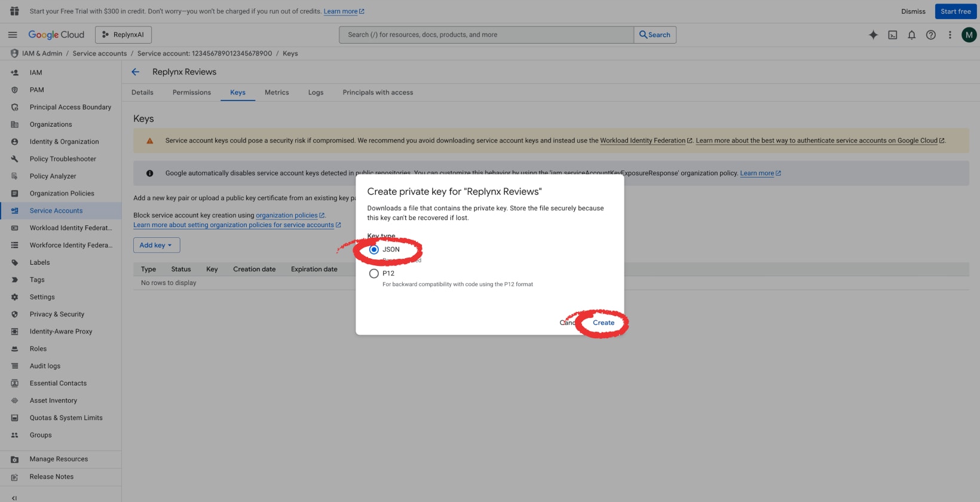Dismiss the free trial banner
Viewport: 980px width, 502px height.
(x=913, y=11)
